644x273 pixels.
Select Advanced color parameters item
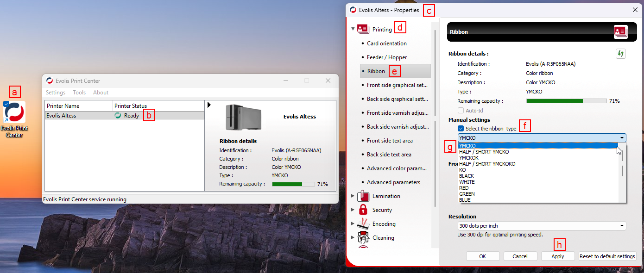click(x=397, y=168)
